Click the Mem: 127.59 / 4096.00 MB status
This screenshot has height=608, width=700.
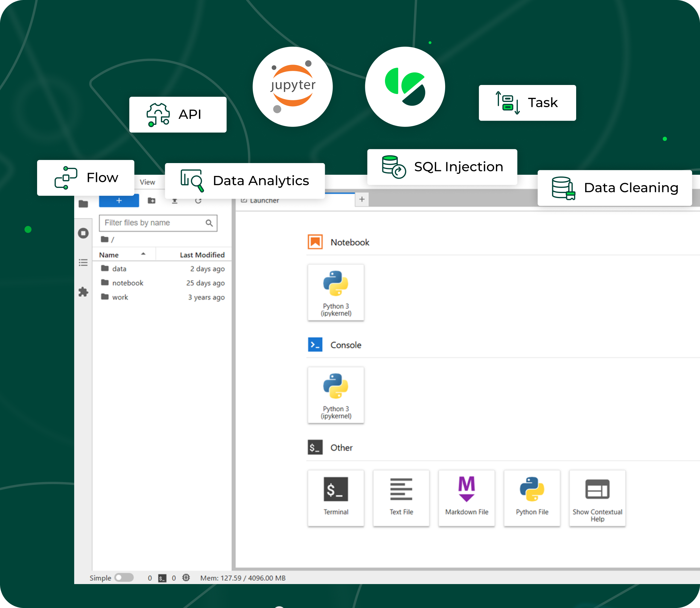coord(243,578)
